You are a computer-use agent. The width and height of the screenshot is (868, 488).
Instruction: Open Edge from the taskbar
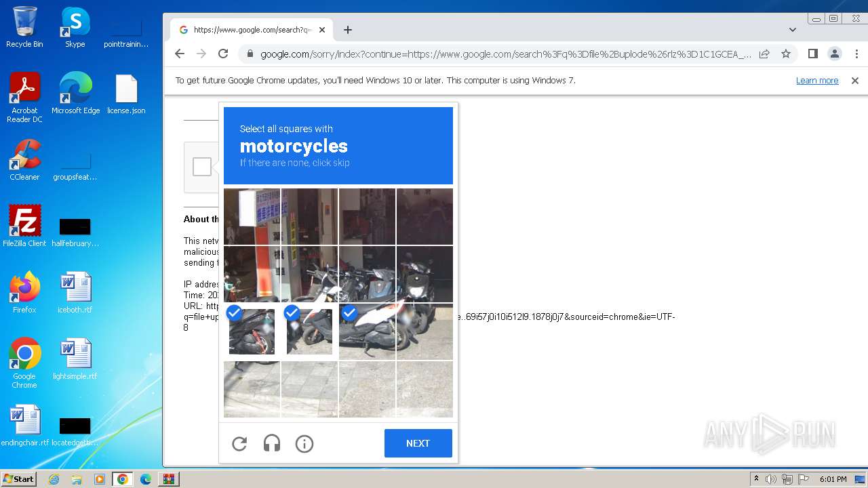(x=146, y=479)
